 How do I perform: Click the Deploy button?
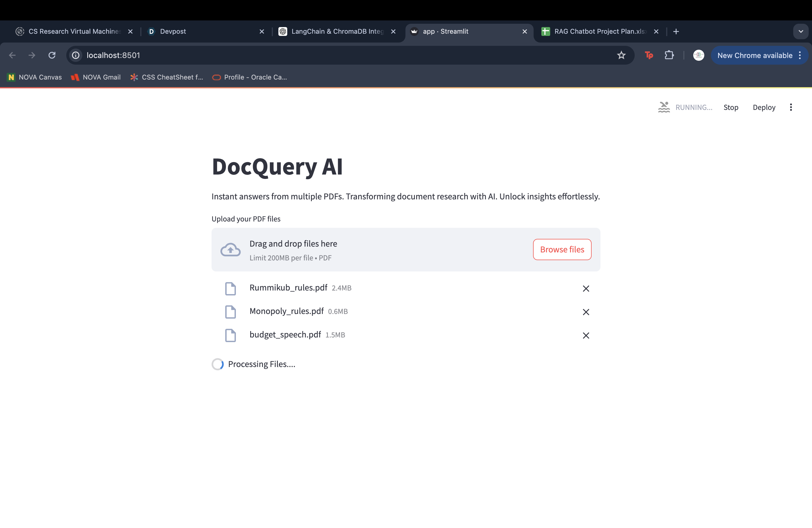pos(764,107)
